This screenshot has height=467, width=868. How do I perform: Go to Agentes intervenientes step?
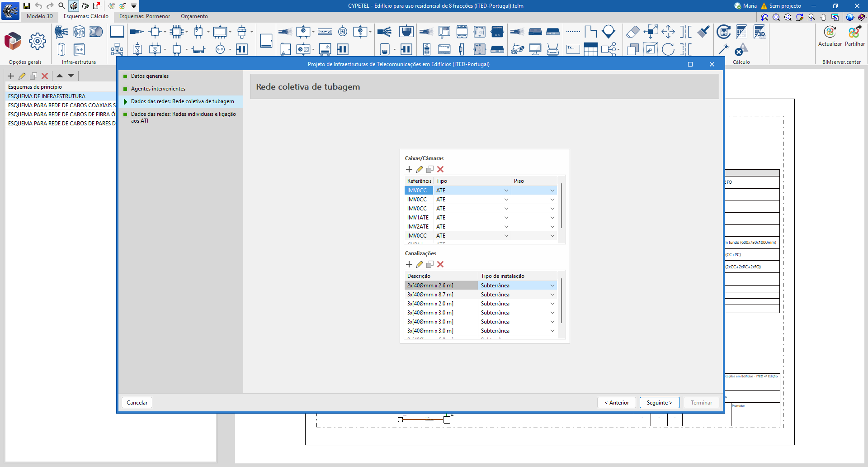(x=158, y=89)
